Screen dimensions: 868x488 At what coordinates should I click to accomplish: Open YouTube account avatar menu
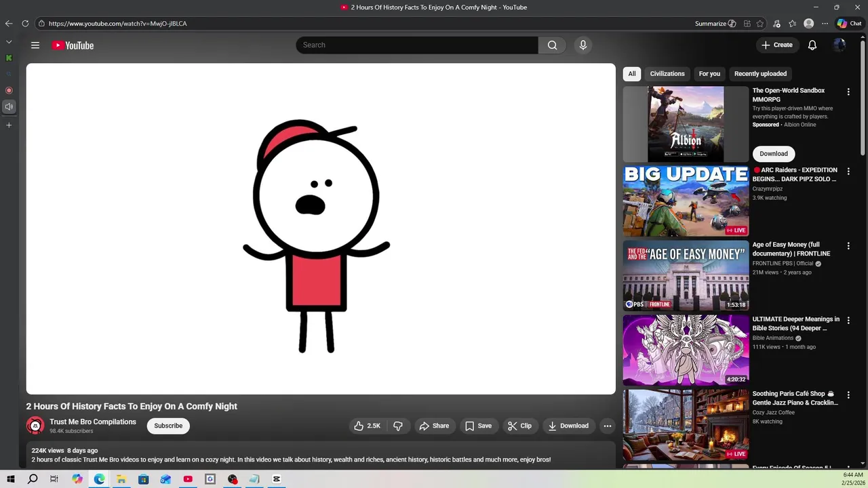tap(840, 45)
